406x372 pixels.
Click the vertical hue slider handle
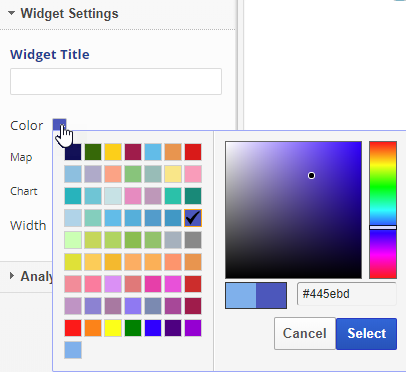[x=383, y=227]
